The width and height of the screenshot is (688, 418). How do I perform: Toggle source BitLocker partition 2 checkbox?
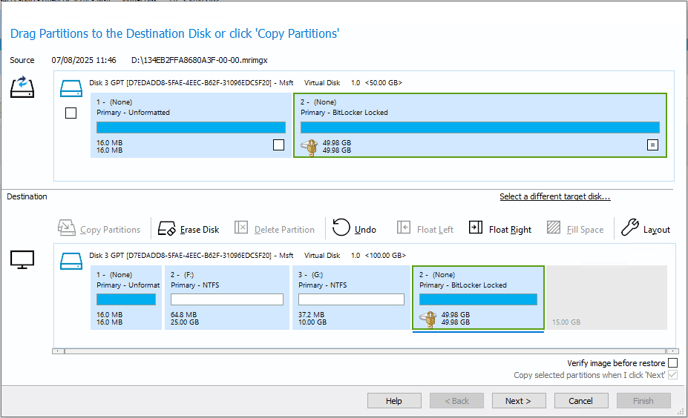[x=652, y=145]
